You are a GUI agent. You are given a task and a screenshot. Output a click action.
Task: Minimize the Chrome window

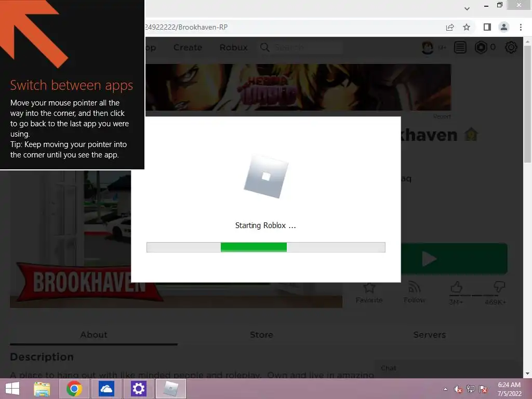486,6
